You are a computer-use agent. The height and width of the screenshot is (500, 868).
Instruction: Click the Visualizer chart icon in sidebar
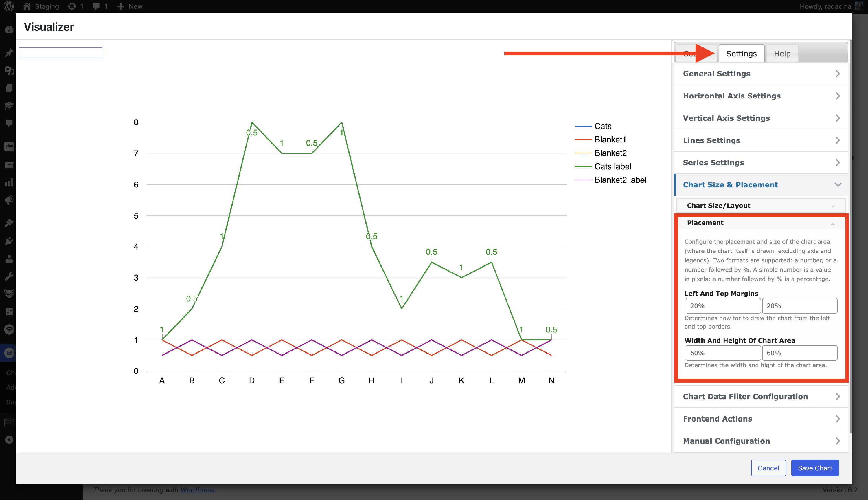(9, 353)
